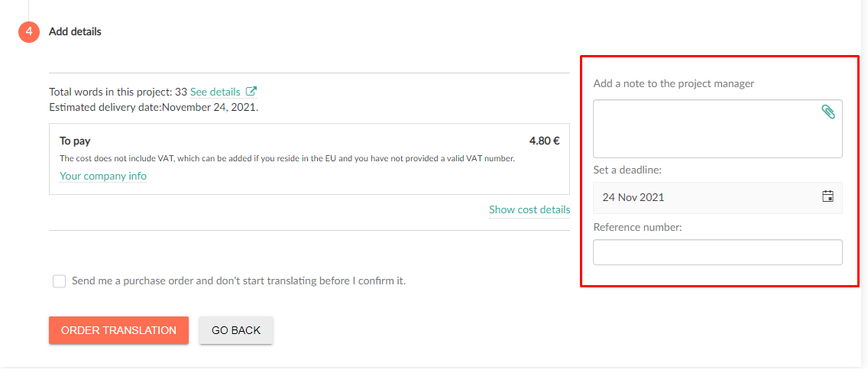Click ORDER TRANSLATION button
The image size is (868, 373).
[x=118, y=330]
